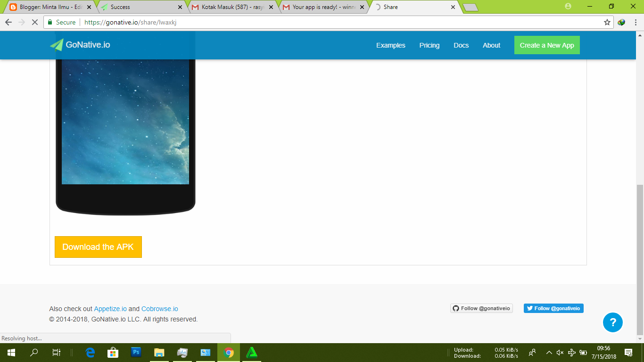The height and width of the screenshot is (362, 644).
Task: Click the browser Forward arrow
Action: [x=21, y=22]
